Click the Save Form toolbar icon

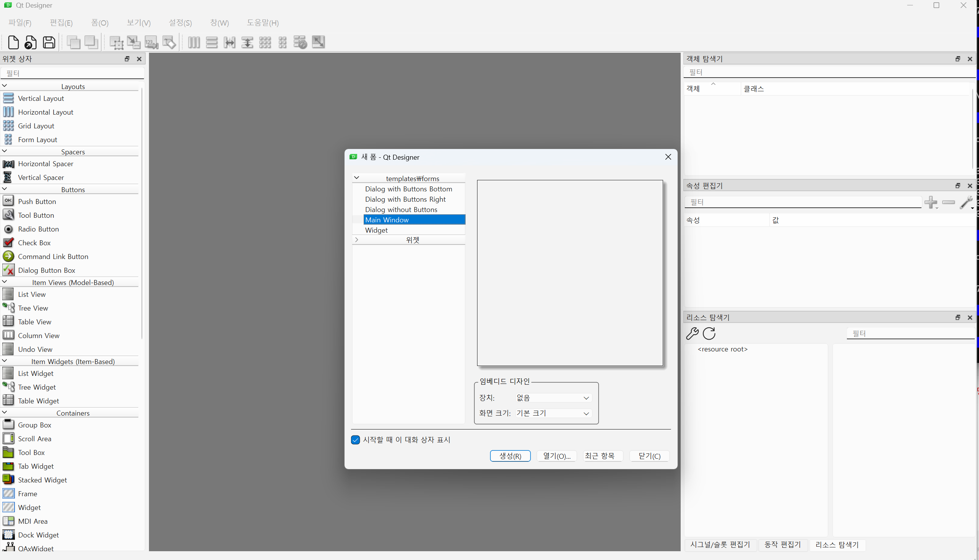pos(49,42)
